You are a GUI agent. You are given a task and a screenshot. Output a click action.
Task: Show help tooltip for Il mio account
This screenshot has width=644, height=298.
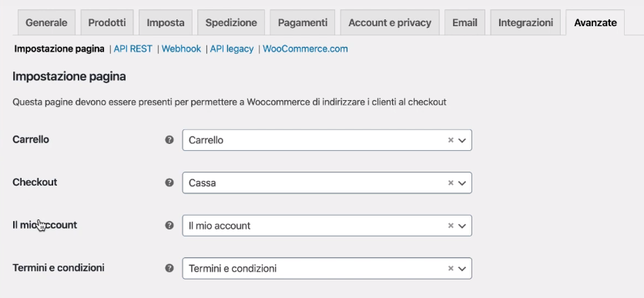pyautogui.click(x=169, y=226)
